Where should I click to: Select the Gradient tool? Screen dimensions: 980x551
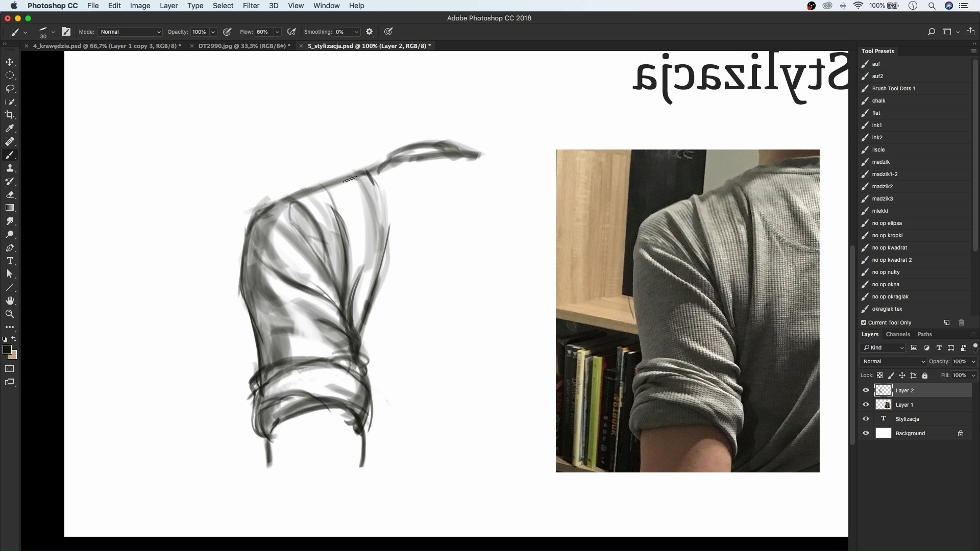click(10, 208)
